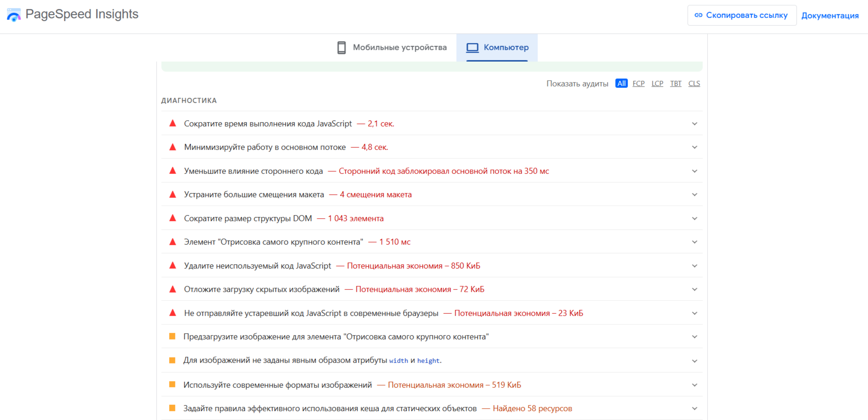Viewport: 868px width, 420px height.
Task: Expand Сократите размер структуры DOM chevron
Action: coord(694,219)
